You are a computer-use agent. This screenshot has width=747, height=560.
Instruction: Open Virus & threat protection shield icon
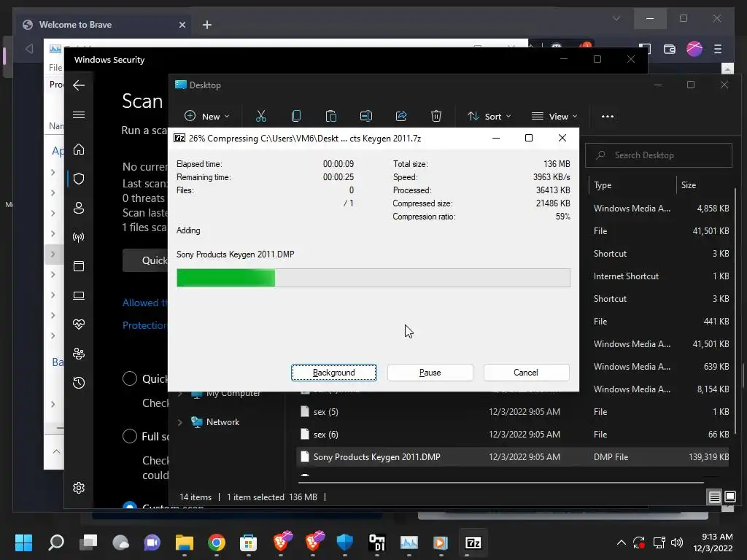pyautogui.click(x=79, y=179)
